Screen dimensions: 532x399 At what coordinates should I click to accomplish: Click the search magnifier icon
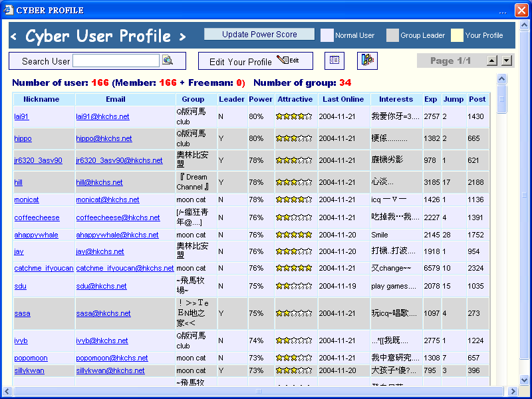pyautogui.click(x=168, y=60)
